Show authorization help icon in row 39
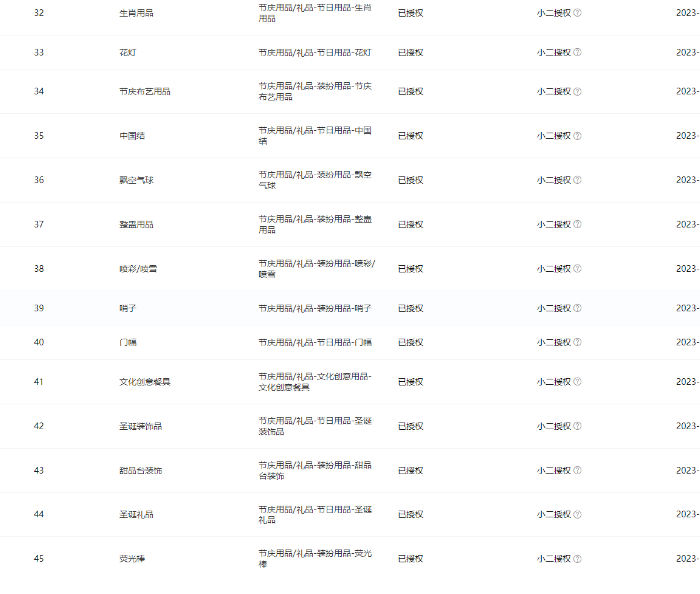Viewport: 700px width, 594px height. point(577,308)
